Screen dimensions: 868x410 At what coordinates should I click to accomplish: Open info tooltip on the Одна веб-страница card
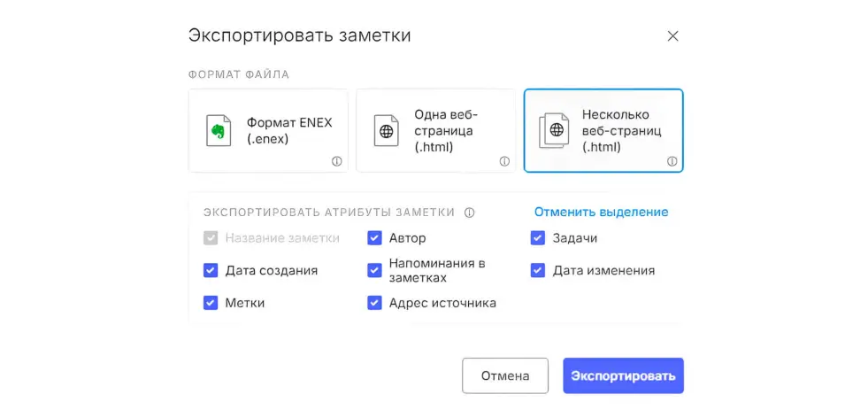pyautogui.click(x=504, y=161)
